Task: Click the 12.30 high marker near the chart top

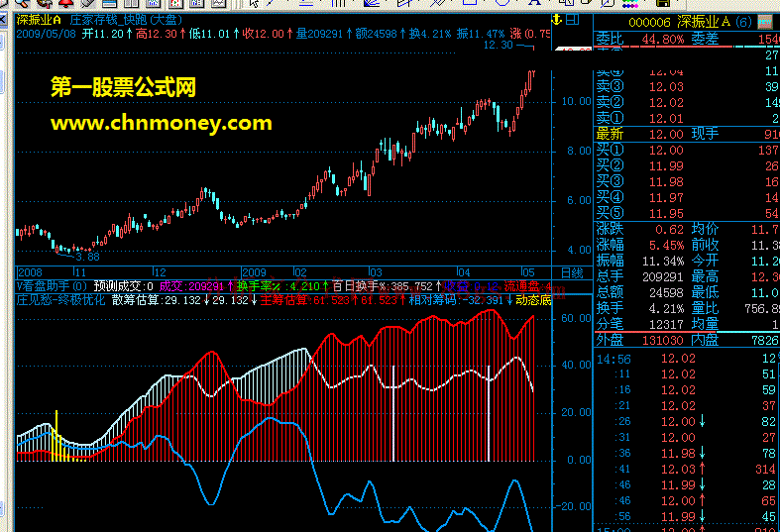Action: [498, 45]
